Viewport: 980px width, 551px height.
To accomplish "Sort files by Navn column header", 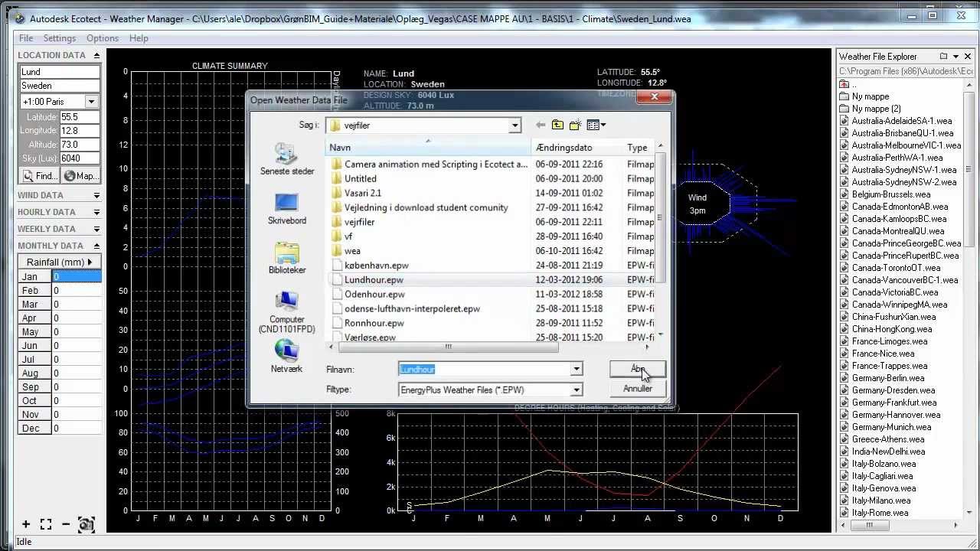I will [429, 148].
